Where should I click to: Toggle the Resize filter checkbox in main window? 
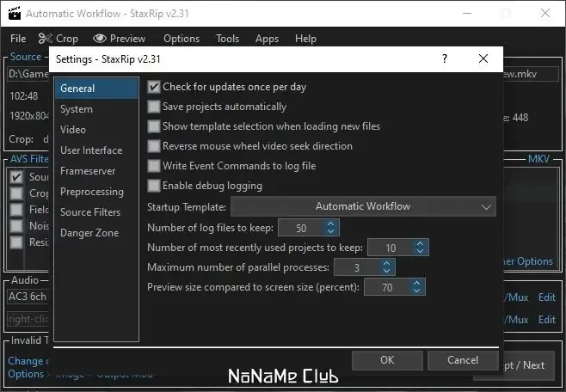coord(16,242)
